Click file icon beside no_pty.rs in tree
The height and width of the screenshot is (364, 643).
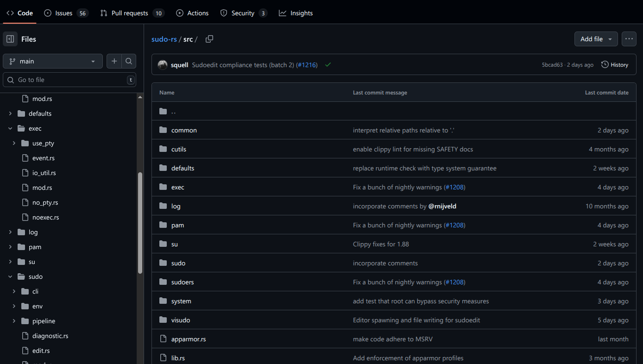coord(25,202)
